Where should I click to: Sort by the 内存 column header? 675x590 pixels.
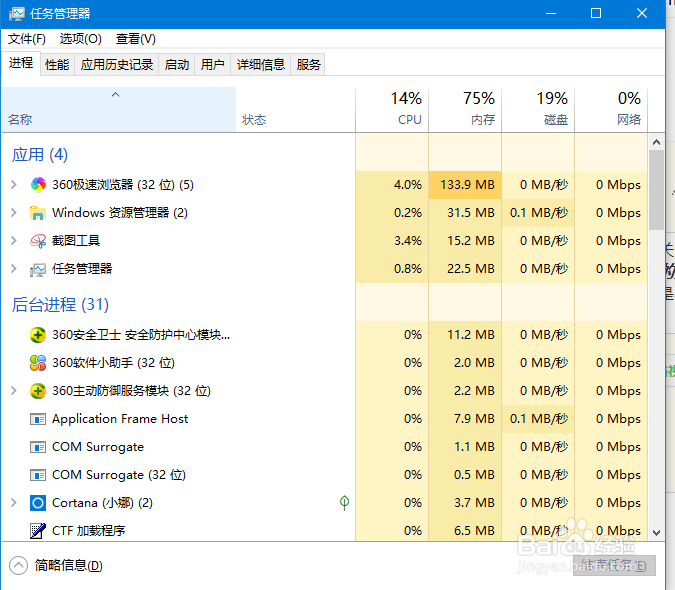pos(465,110)
